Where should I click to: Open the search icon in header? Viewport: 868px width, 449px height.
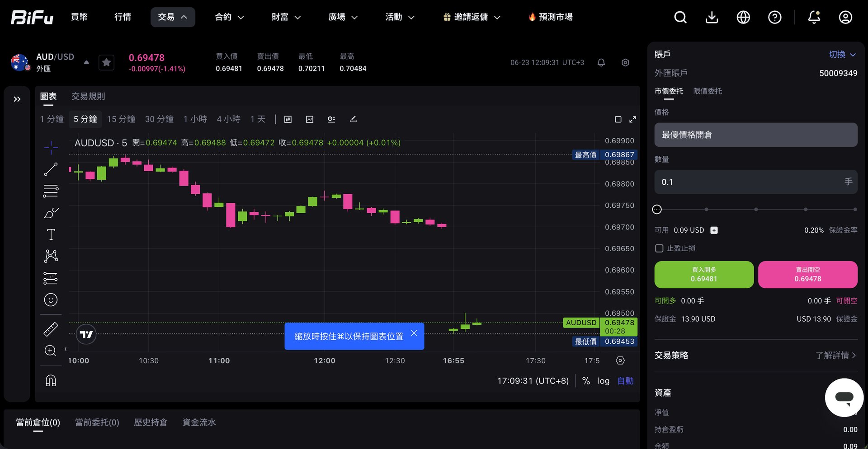680,17
